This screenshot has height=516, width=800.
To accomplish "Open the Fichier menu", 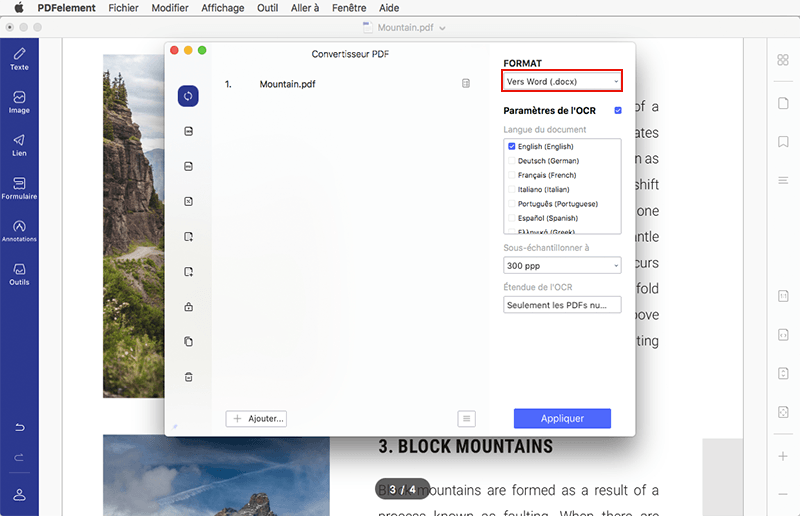I will click(123, 8).
